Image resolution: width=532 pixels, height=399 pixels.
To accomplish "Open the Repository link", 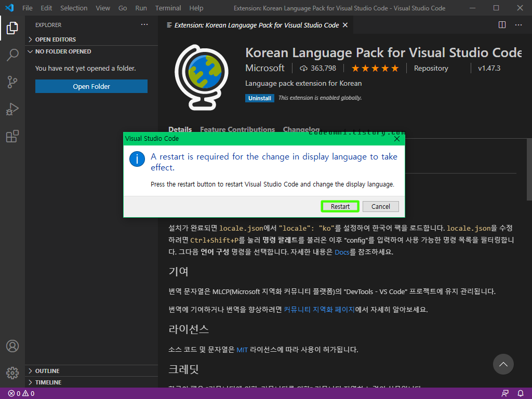I will click(x=431, y=68).
